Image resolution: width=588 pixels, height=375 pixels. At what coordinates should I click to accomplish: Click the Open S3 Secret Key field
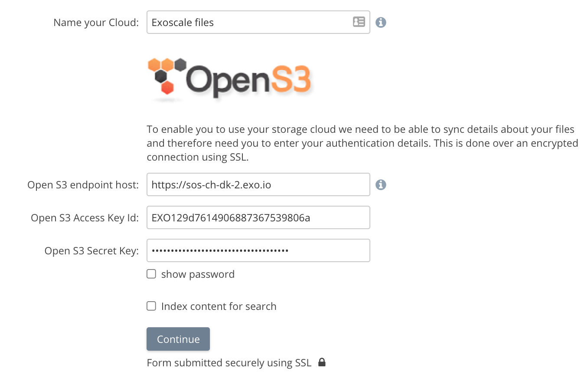(x=258, y=250)
